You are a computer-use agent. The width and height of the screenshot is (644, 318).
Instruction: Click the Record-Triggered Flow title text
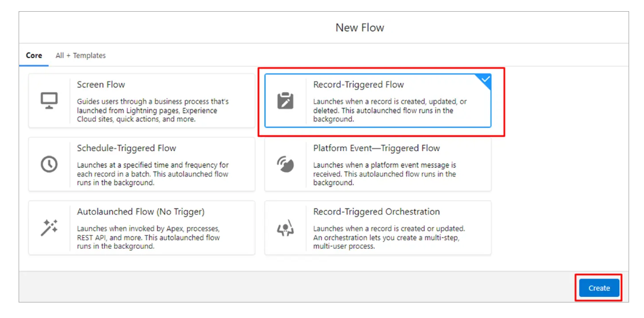tap(358, 85)
